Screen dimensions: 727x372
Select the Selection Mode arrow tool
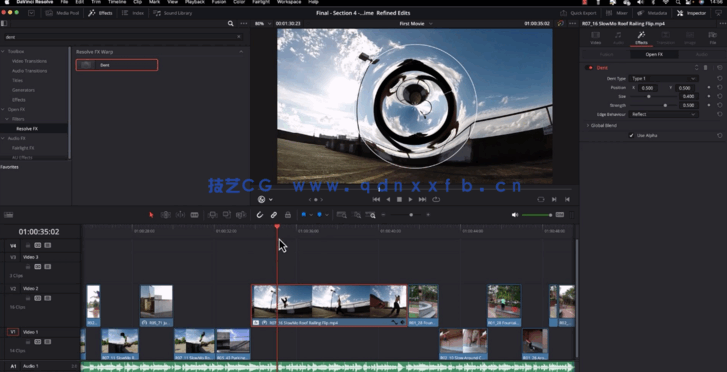(x=151, y=215)
